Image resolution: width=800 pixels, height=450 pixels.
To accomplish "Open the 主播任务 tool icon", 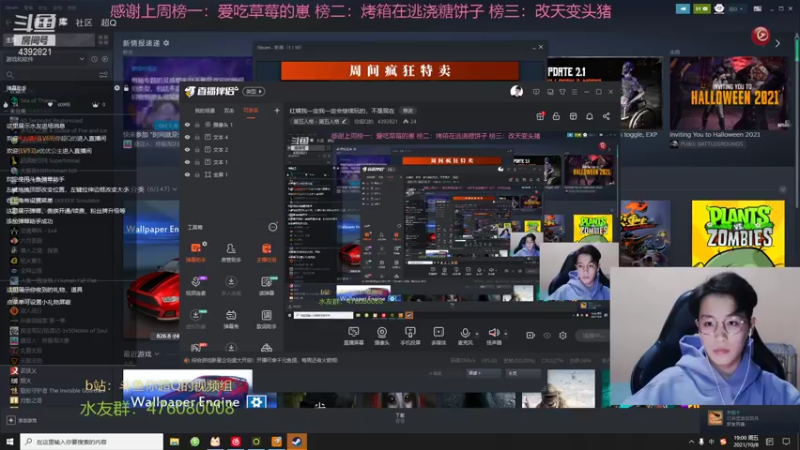I will coord(266,252).
